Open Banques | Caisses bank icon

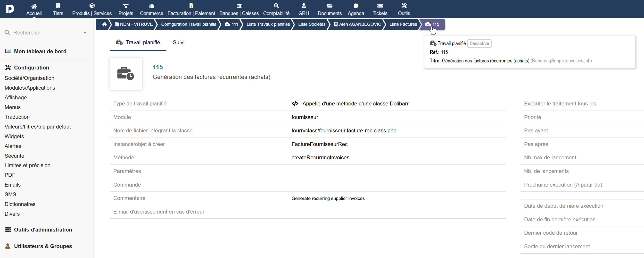[239, 6]
